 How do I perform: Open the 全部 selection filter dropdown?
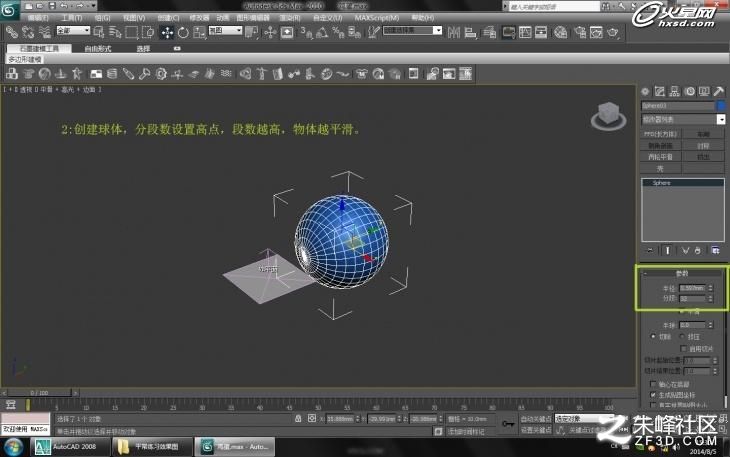[73, 30]
